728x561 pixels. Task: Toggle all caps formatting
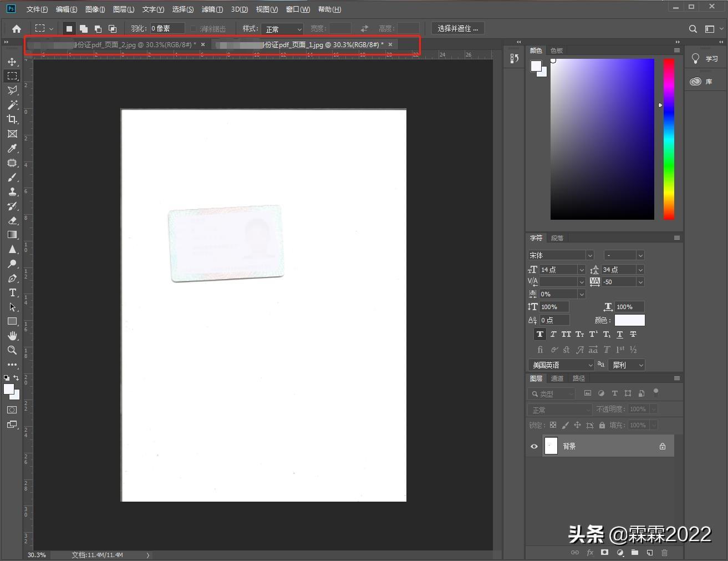coord(566,334)
